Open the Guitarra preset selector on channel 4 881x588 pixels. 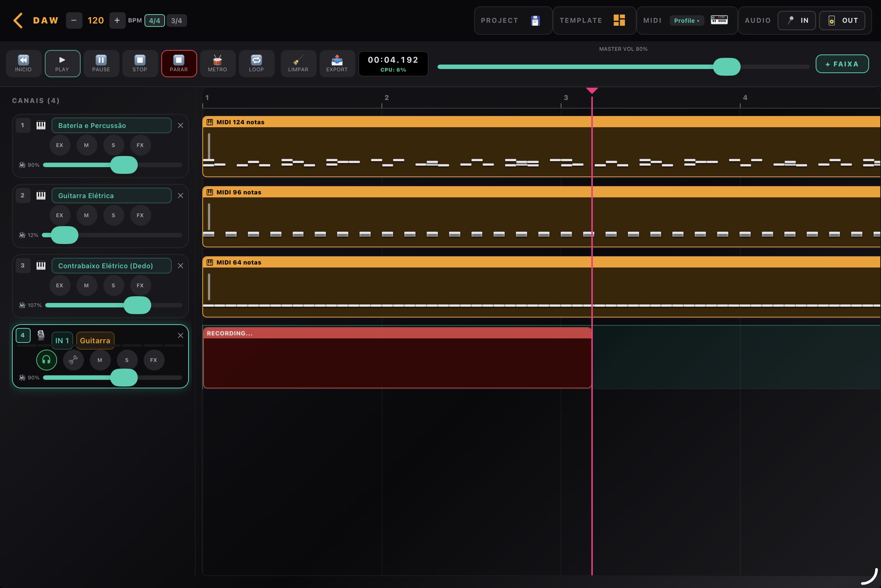coord(95,341)
